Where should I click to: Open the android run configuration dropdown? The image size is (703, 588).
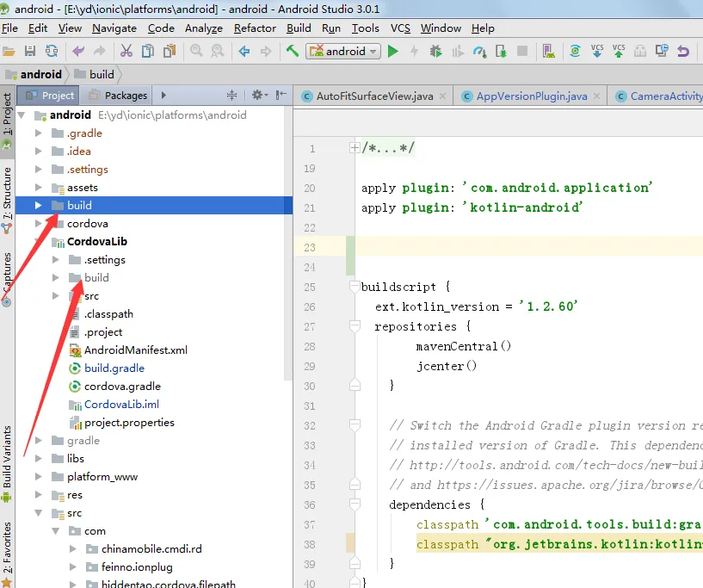click(343, 51)
